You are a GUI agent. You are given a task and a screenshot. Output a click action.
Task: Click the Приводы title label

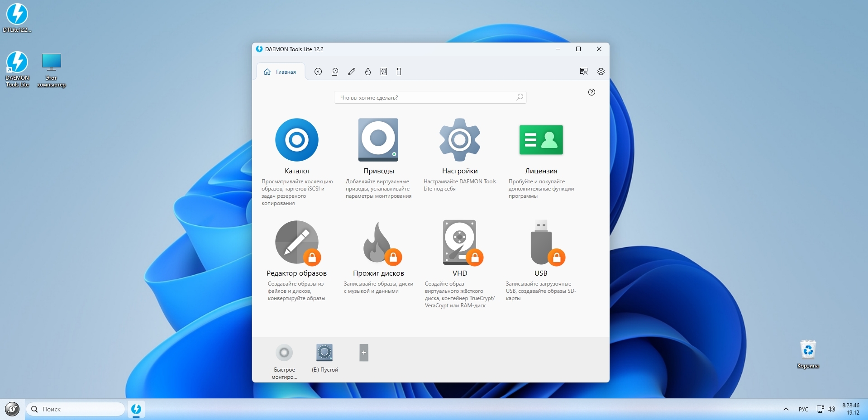(379, 171)
